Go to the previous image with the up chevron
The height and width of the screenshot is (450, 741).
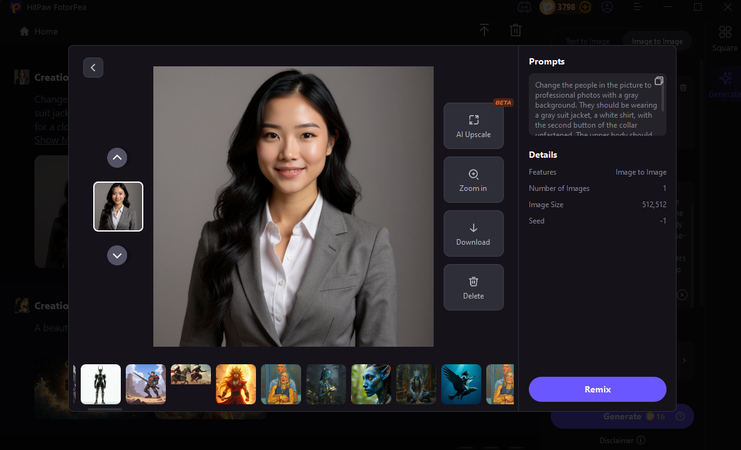pyautogui.click(x=118, y=157)
